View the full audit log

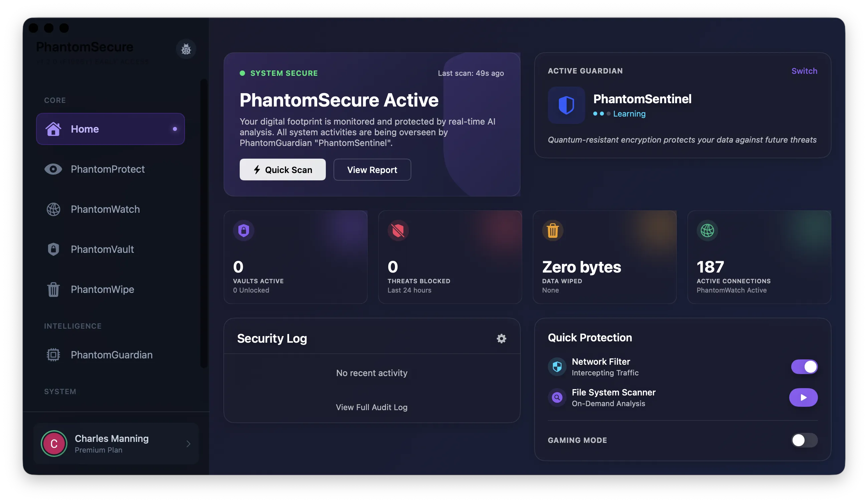[372, 407]
